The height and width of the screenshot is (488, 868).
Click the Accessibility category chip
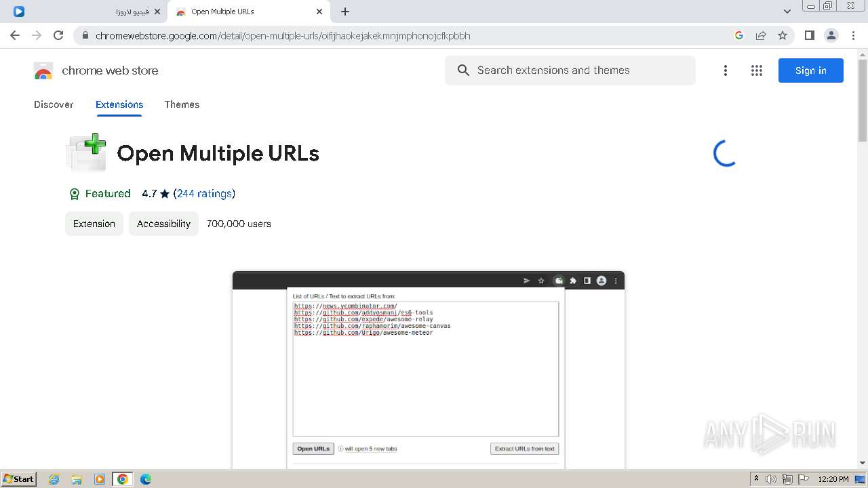point(163,224)
